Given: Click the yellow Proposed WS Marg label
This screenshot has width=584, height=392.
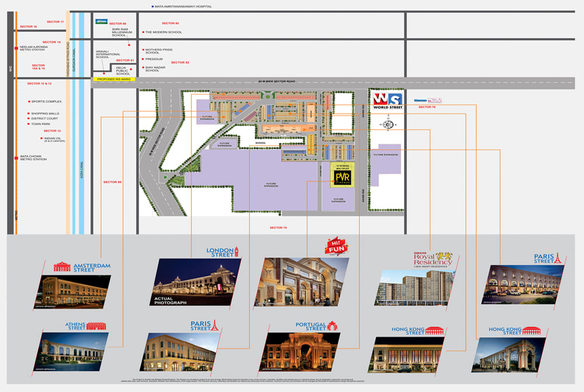Looking at the screenshot, I should click(x=114, y=79).
